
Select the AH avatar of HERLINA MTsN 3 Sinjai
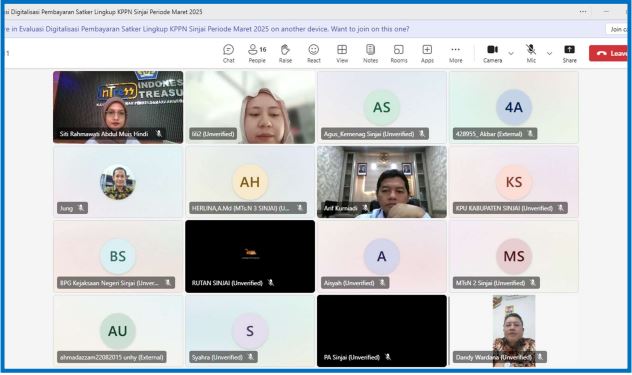(x=250, y=182)
